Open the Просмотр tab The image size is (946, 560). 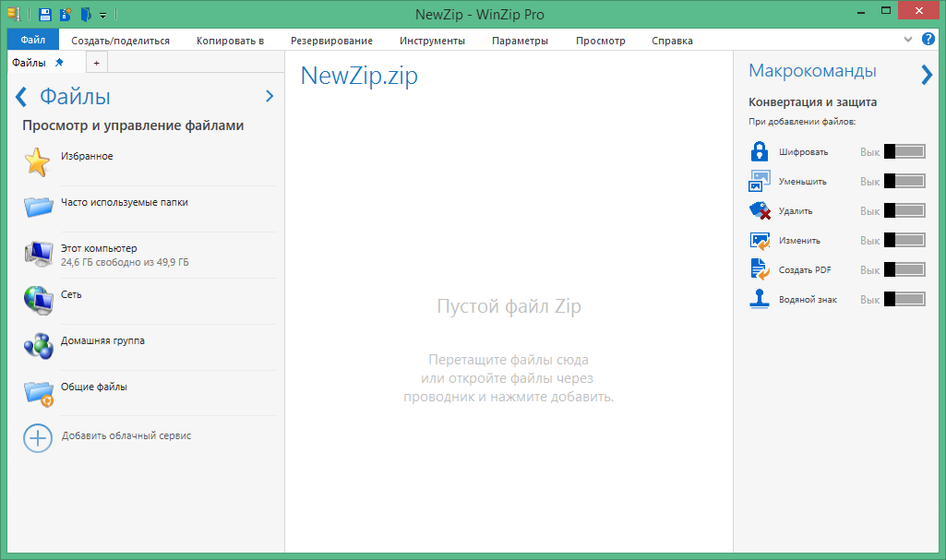pos(600,41)
